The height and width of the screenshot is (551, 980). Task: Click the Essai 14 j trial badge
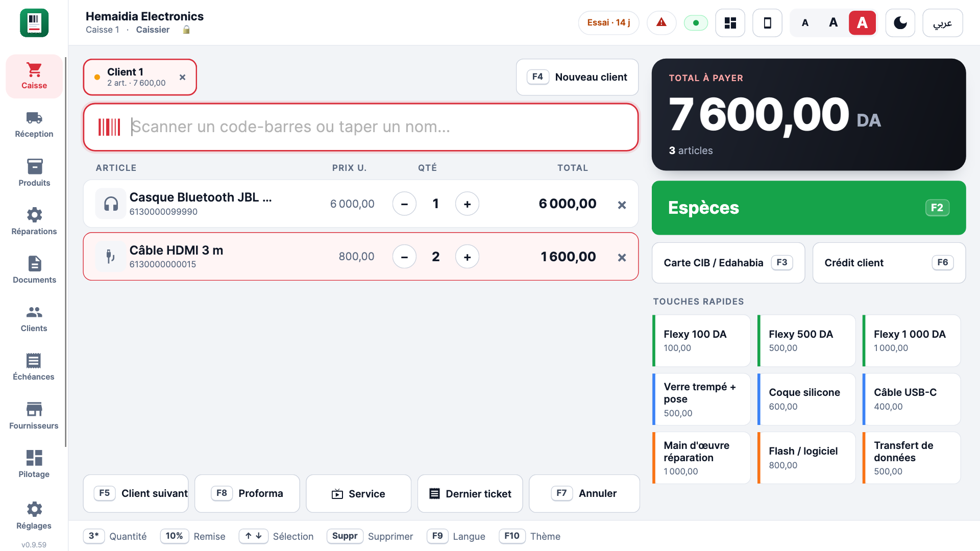(x=608, y=23)
